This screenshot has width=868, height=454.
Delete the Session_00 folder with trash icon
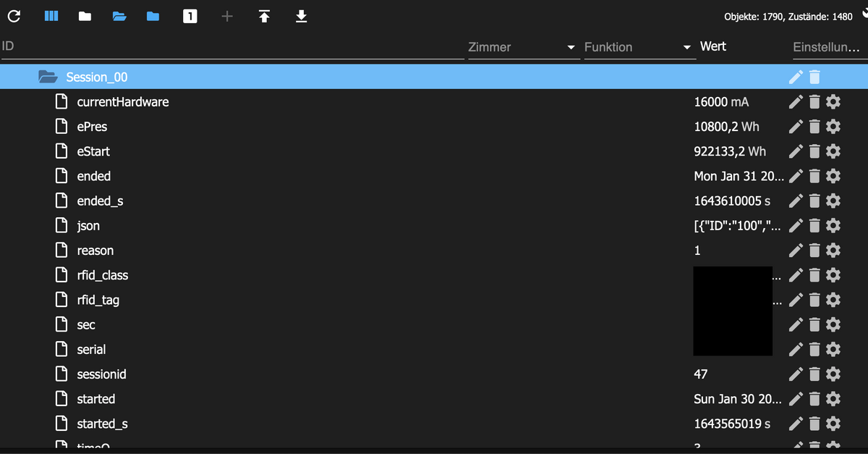tap(814, 77)
